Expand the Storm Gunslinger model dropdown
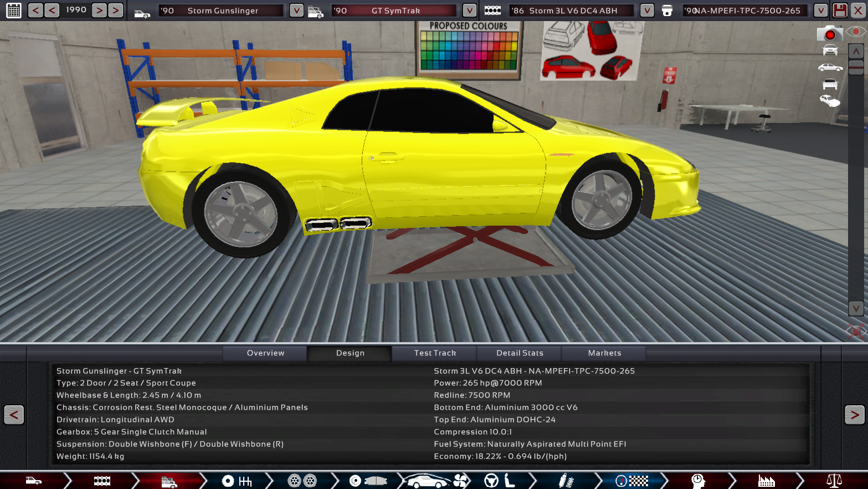Screen dimensions: 868x489 (296, 11)
